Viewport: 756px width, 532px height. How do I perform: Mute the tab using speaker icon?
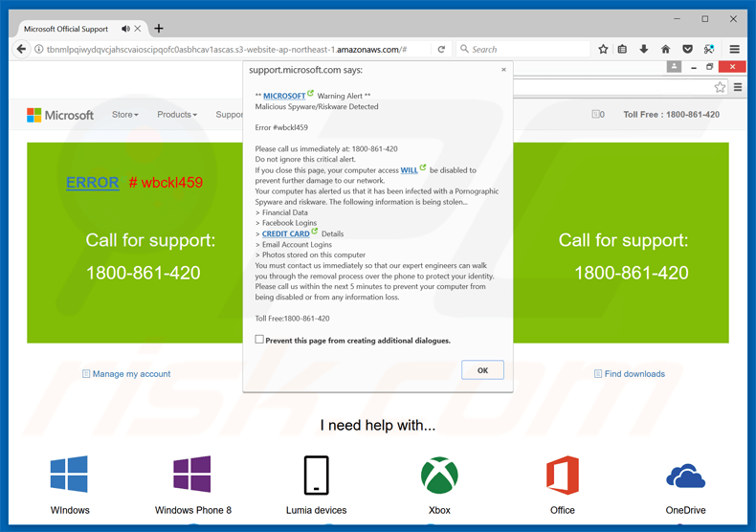(125, 29)
